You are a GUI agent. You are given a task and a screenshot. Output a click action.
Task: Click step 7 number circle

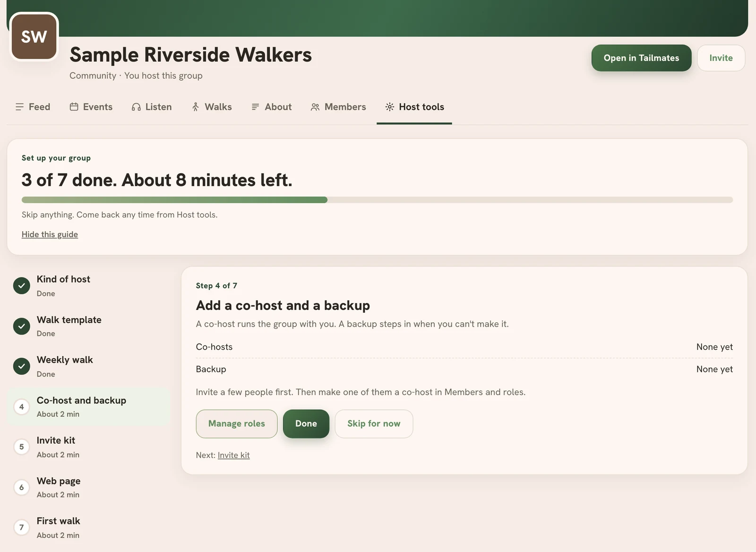pos(21,527)
